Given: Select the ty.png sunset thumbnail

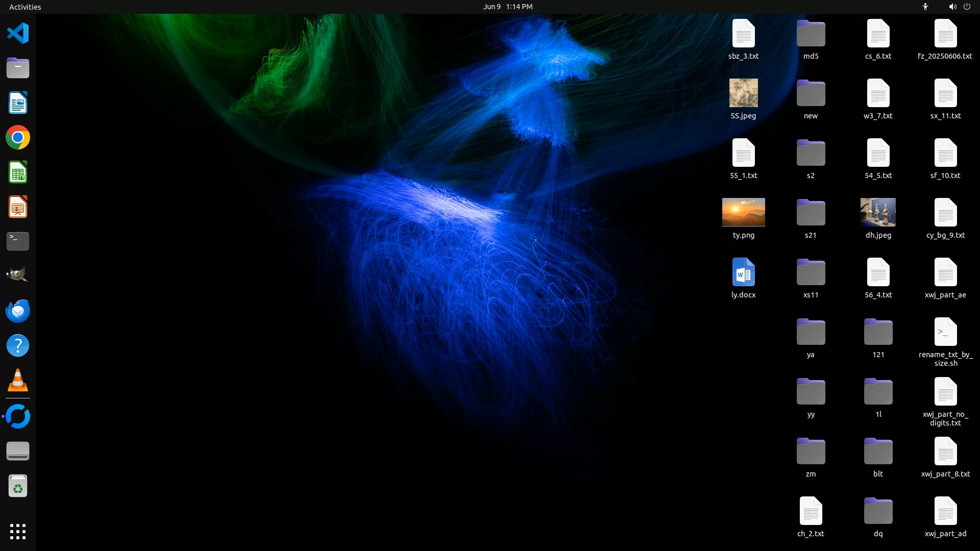Looking at the screenshot, I should [743, 212].
